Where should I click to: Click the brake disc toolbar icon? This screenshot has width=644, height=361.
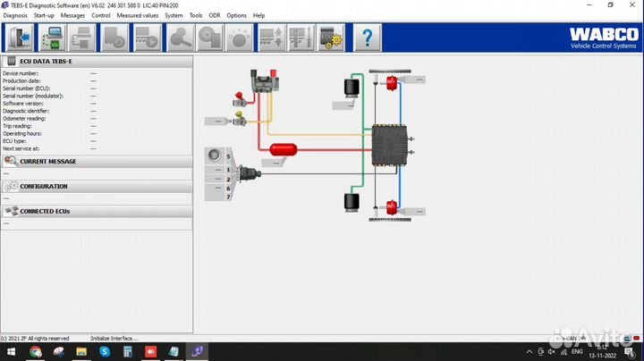pos(209,38)
